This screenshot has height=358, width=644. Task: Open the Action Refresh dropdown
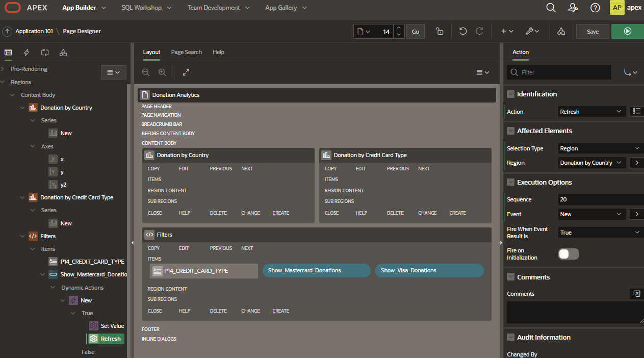click(x=591, y=112)
